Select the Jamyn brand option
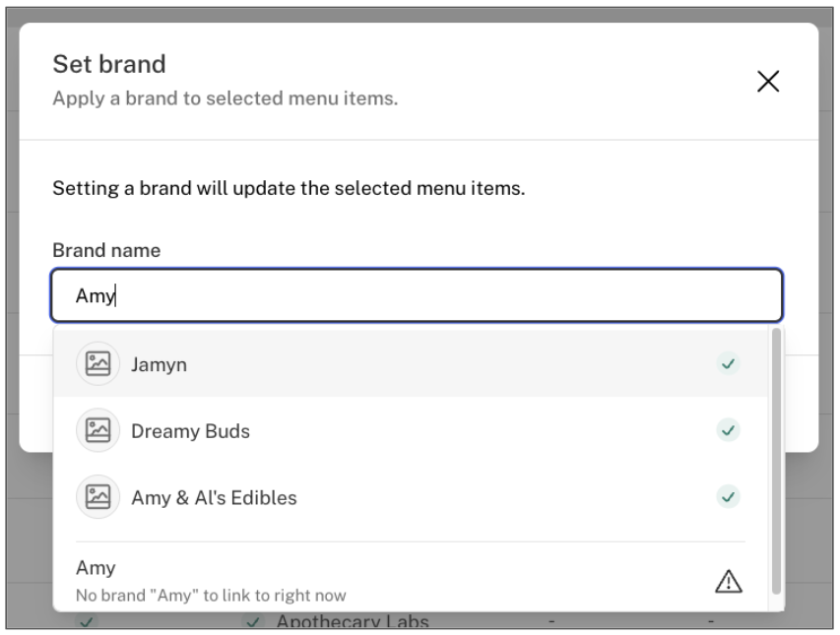 point(411,364)
